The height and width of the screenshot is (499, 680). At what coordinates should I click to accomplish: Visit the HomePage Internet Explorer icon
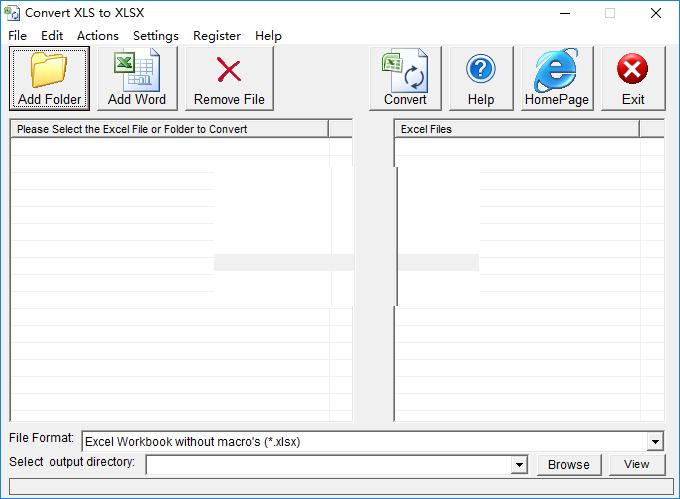click(556, 70)
